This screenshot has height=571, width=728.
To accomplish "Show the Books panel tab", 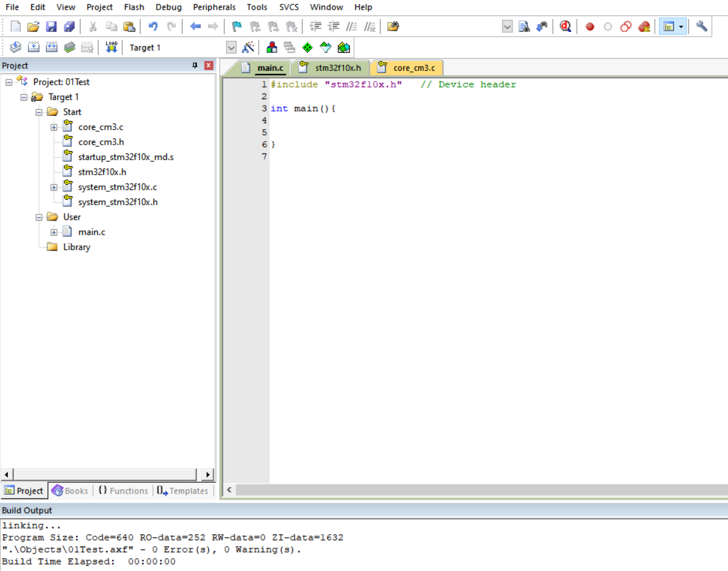I will coord(70,491).
